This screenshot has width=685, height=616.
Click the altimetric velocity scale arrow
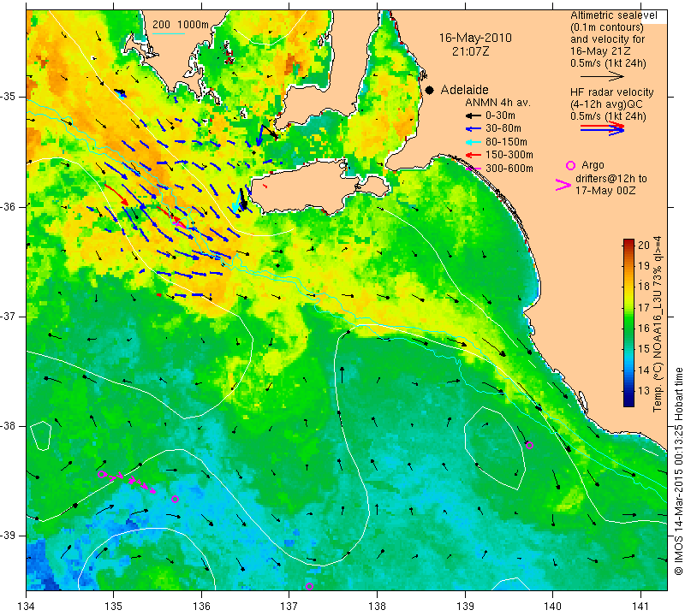[603, 76]
